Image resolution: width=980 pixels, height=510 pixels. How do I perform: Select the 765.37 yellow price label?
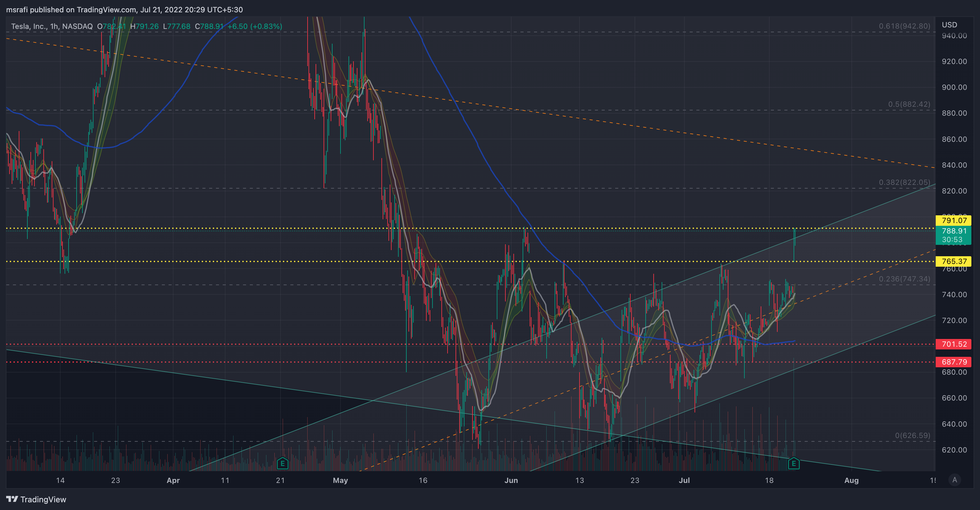pyautogui.click(x=953, y=261)
